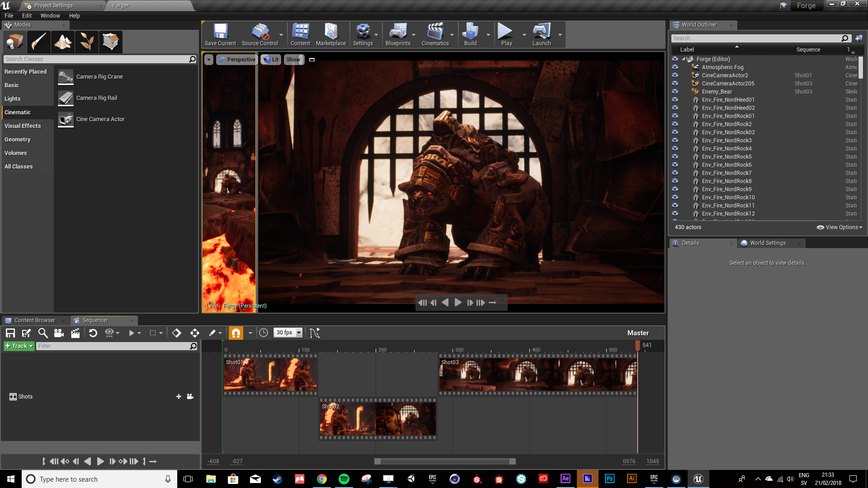Image resolution: width=868 pixels, height=488 pixels.
Task: Click Lit view mode button
Action: 271,60
